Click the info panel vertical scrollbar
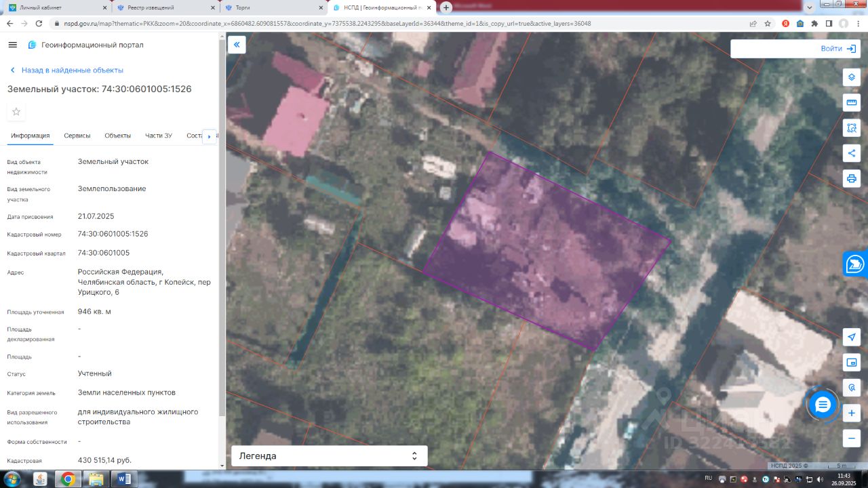This screenshot has width=868, height=488. click(222, 227)
